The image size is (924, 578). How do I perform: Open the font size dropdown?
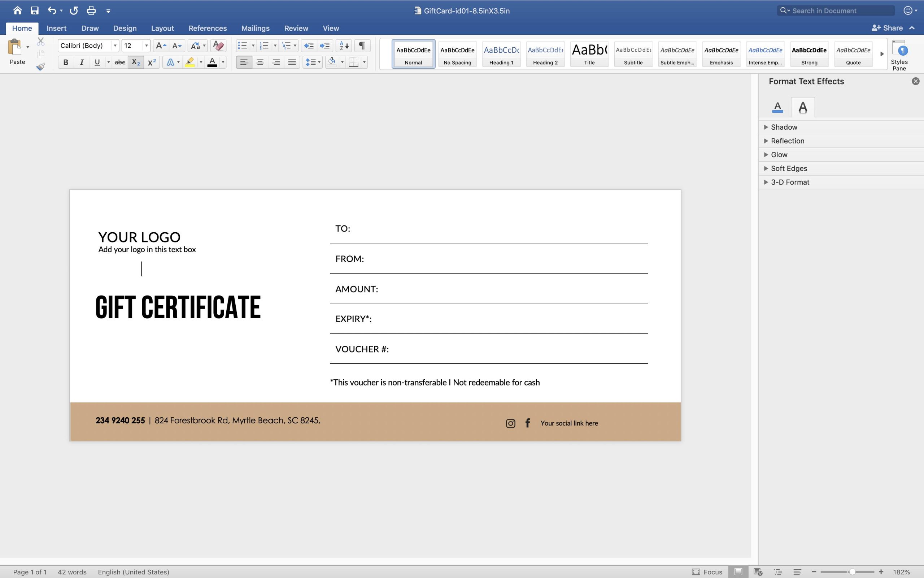pyautogui.click(x=146, y=46)
